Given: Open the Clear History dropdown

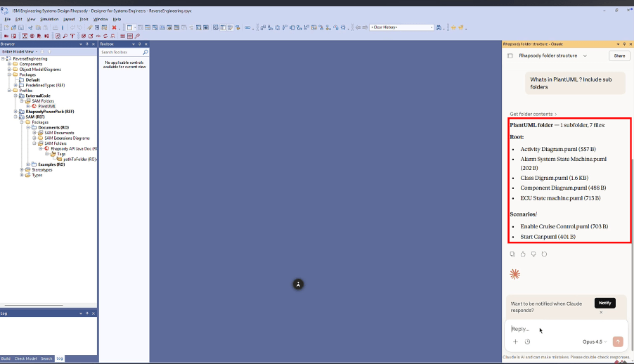Looking at the screenshot, I should point(432,27).
